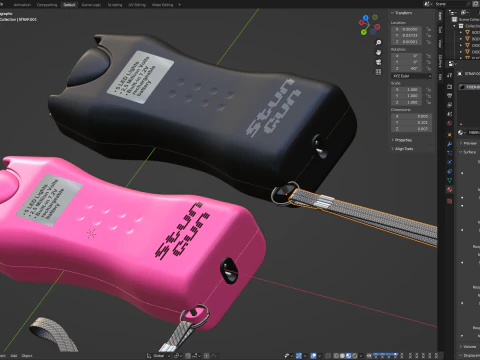The height and width of the screenshot is (360, 480).
Task: Click the Collection box icon in outliner
Action: pyautogui.click(x=461, y=26)
